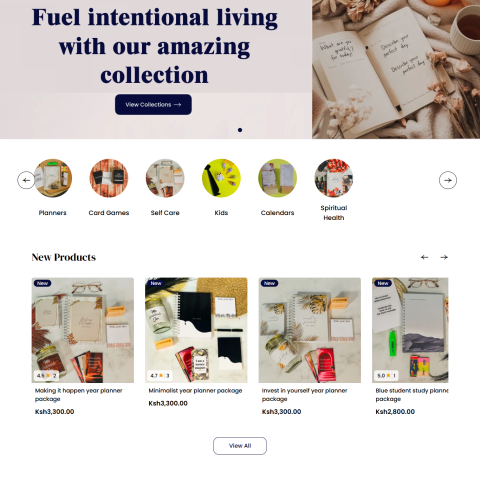
Task: Open the Calendars category circle
Action: (277, 178)
